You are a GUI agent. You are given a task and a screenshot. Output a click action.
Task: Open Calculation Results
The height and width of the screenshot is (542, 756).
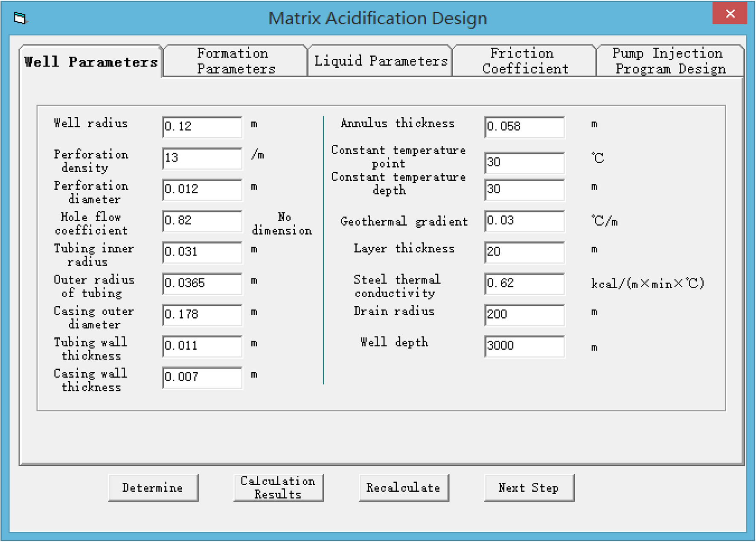278,487
